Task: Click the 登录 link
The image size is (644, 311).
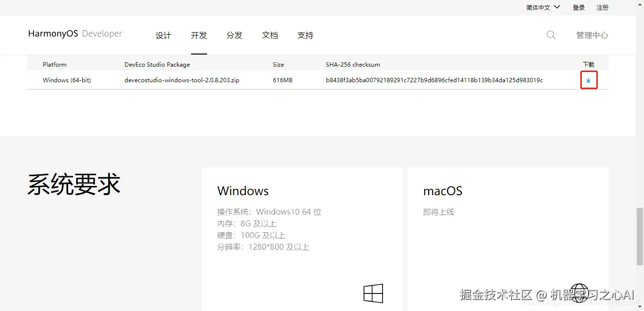Action: (579, 7)
